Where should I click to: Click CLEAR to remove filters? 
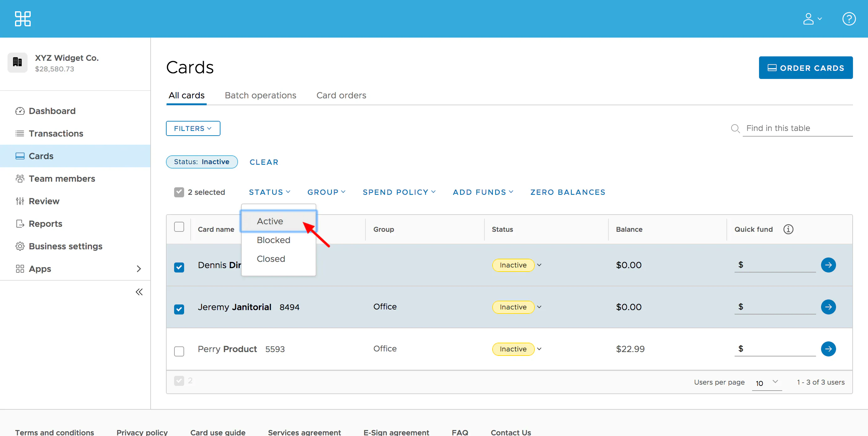click(x=264, y=162)
